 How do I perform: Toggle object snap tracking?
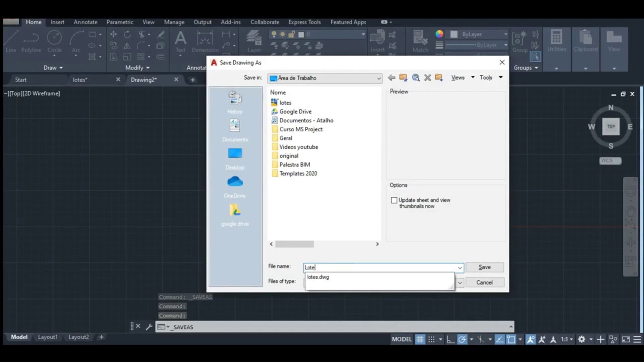pos(499,339)
